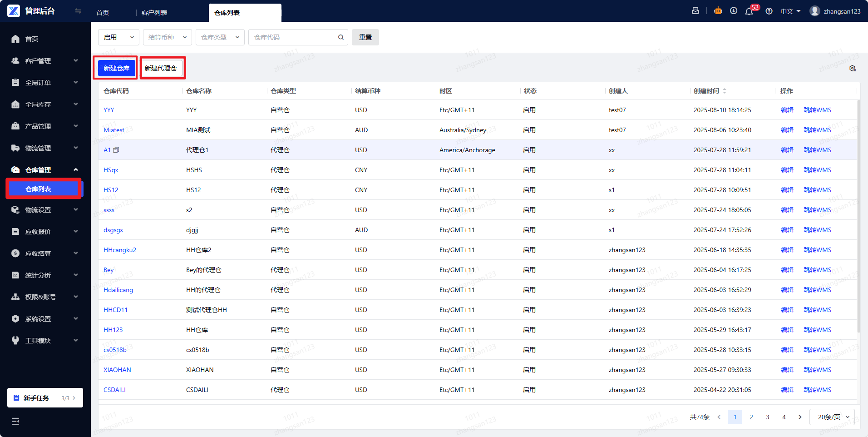Open the 启用 status filter dropdown
The height and width of the screenshot is (437, 868).
click(x=118, y=37)
